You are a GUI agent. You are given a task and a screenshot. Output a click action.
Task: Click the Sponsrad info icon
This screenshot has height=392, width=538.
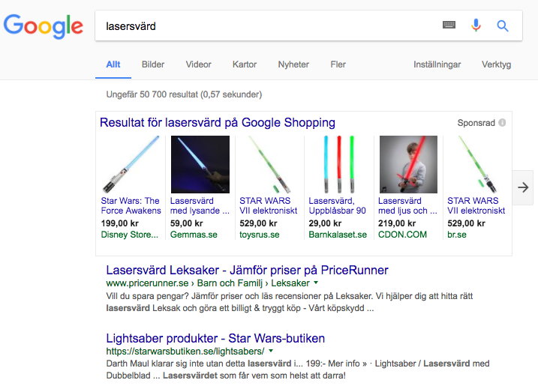point(502,123)
